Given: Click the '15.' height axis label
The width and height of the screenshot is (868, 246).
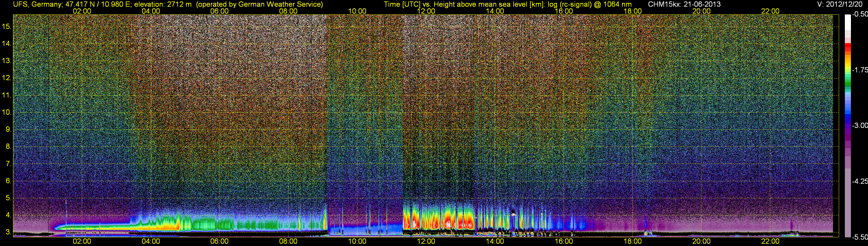Looking at the screenshot, I should coord(7,26).
